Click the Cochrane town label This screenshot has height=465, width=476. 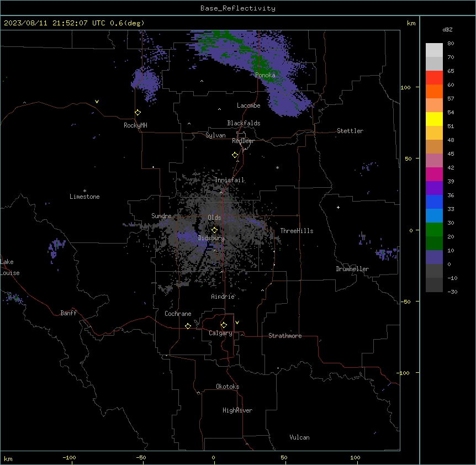pyautogui.click(x=178, y=314)
